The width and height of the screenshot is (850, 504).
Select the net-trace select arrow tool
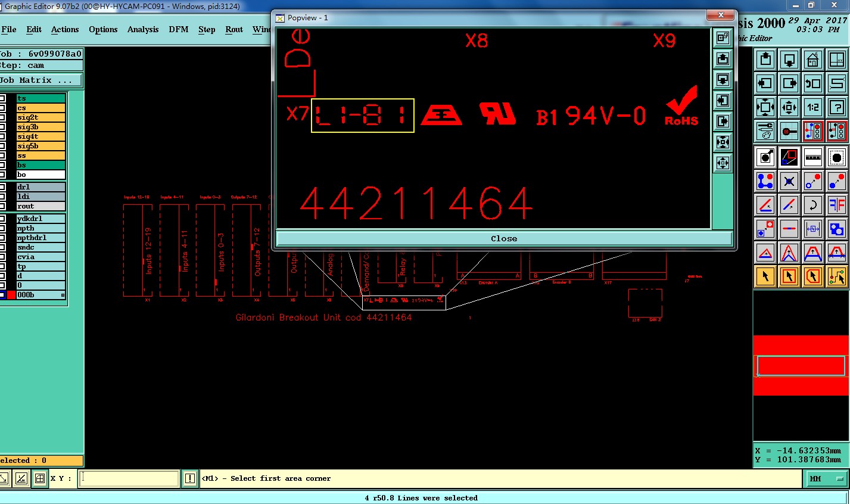point(837,276)
